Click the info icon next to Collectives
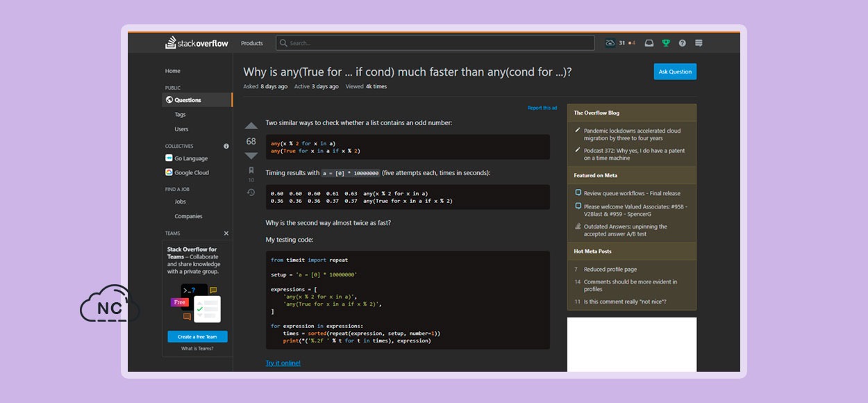 pyautogui.click(x=226, y=146)
